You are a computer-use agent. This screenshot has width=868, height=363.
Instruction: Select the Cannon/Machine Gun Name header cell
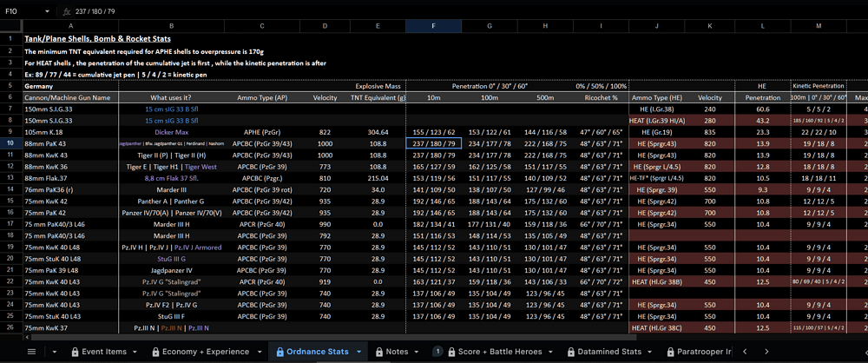(70, 97)
